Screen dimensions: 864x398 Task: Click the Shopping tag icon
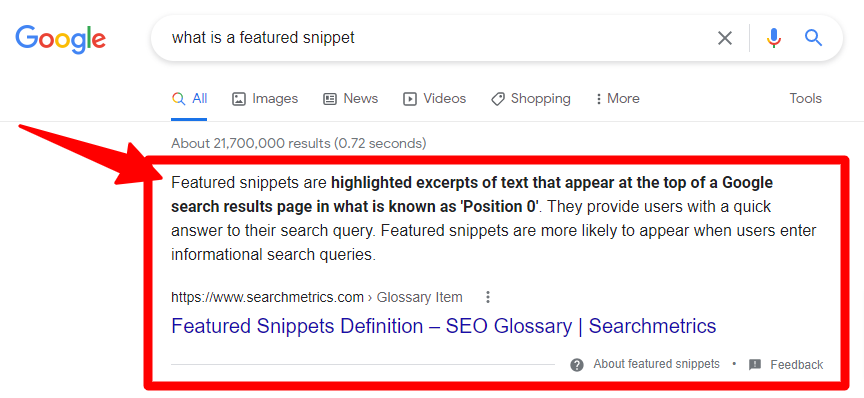[498, 99]
